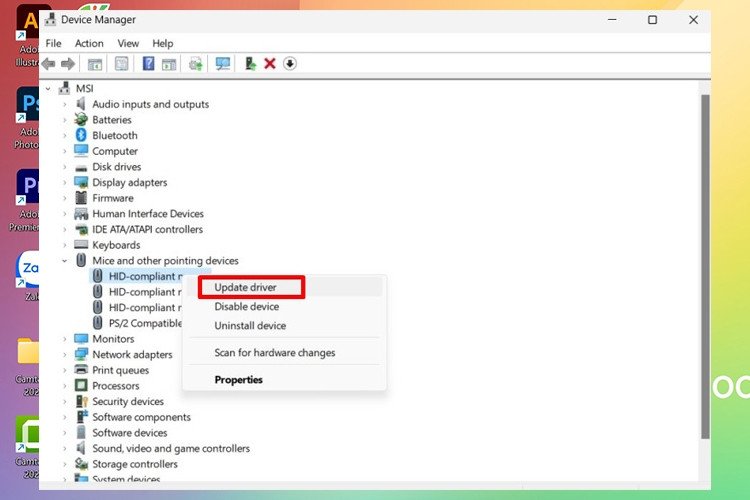The width and height of the screenshot is (750, 500).
Task: Click the Keyboards category icon
Action: (81, 244)
